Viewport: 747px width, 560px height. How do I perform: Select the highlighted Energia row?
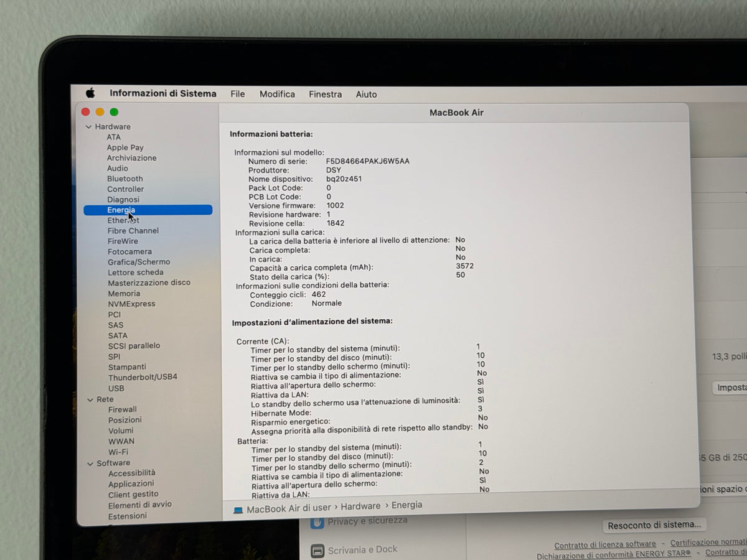[x=148, y=210]
